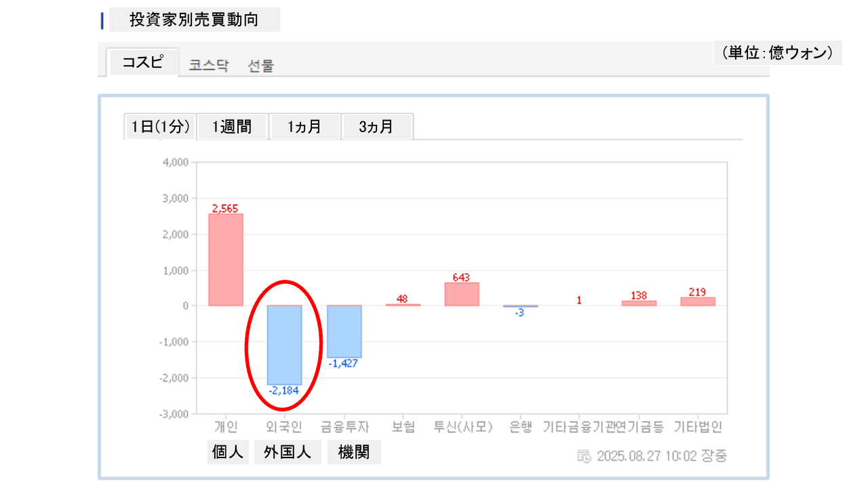Switch to the 코스닥 tab
868x488 pixels.
[x=209, y=66]
